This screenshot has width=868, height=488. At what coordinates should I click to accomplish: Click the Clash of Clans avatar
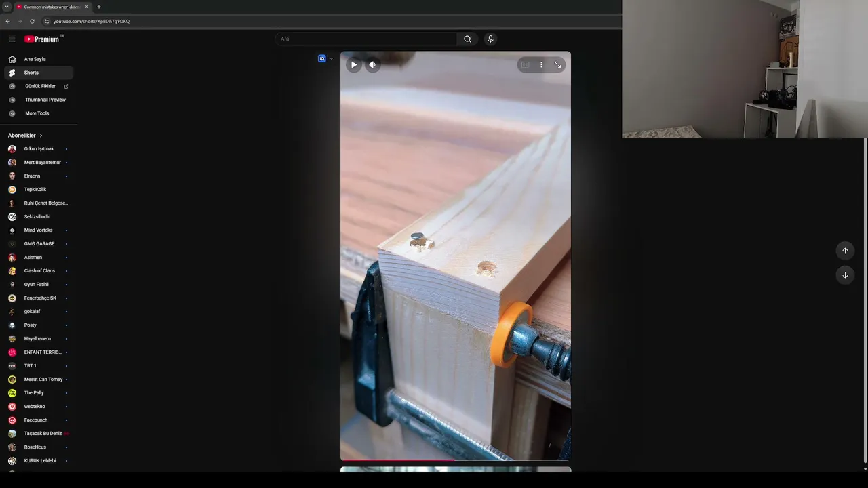click(12, 271)
